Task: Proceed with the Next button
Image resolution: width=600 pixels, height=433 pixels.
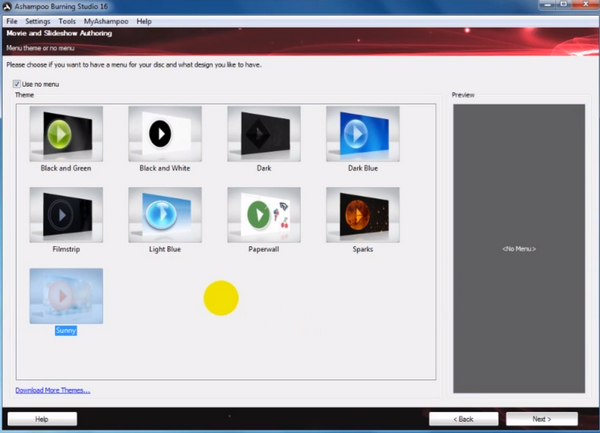Action: pos(541,419)
